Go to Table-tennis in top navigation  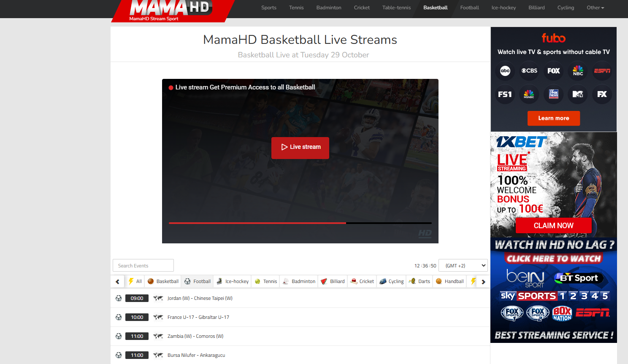click(396, 8)
